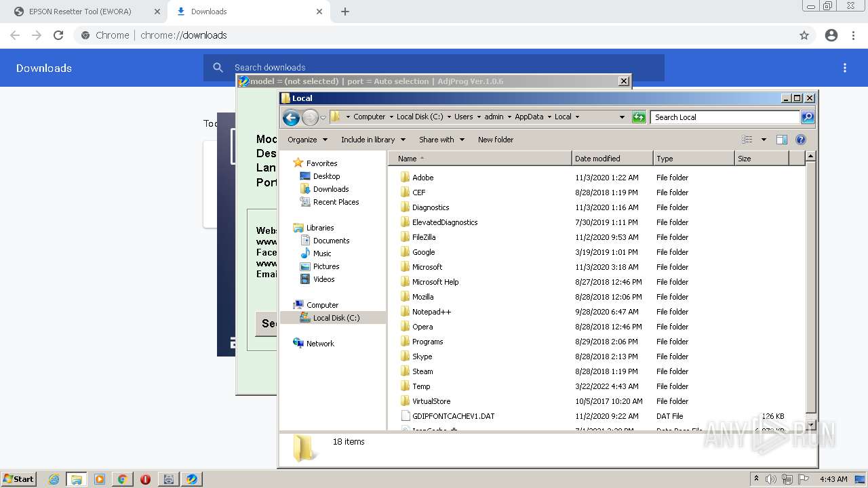
Task: Open the Share with menu
Action: click(x=441, y=140)
